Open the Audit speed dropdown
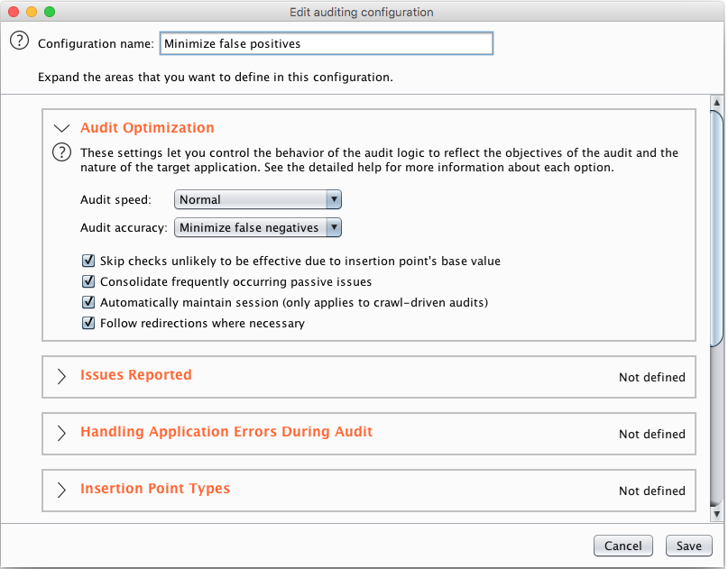728x569 pixels. point(258,199)
